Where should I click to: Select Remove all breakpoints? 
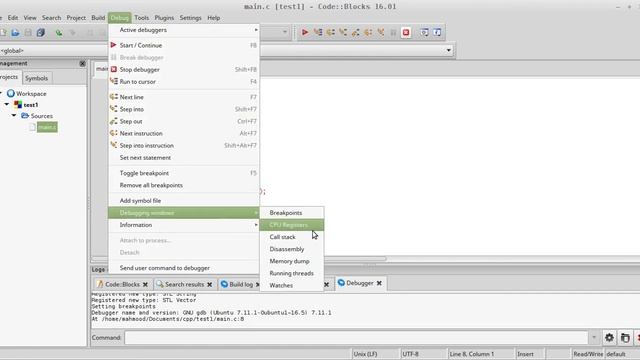[x=184, y=185]
